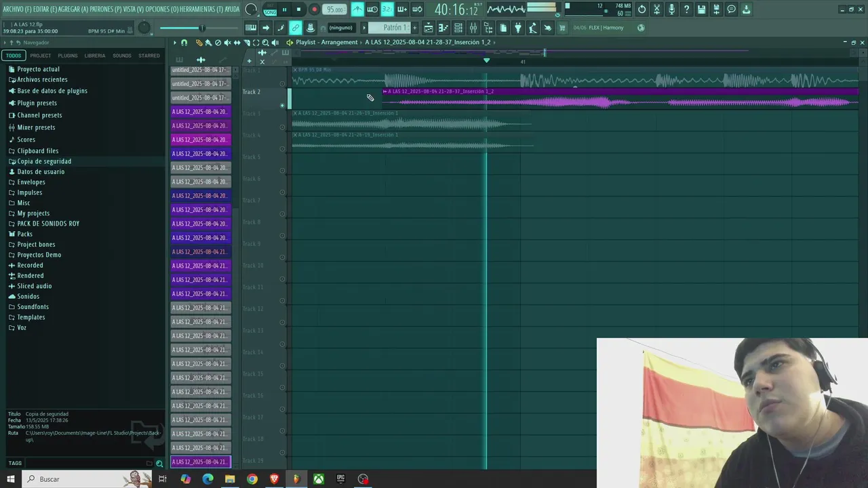Choose the select tool in playlist toolbar
The width and height of the screenshot is (868, 488).
pyautogui.click(x=256, y=42)
